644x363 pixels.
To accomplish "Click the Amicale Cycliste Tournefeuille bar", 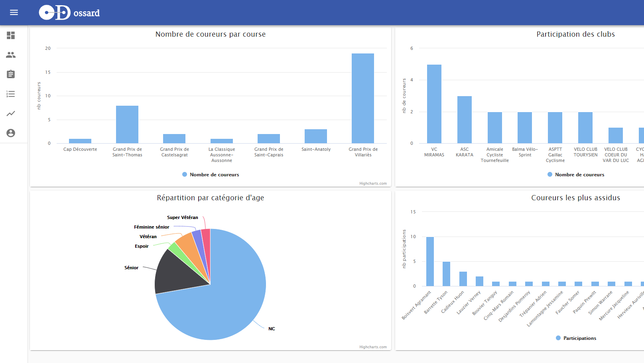I will [495, 128].
